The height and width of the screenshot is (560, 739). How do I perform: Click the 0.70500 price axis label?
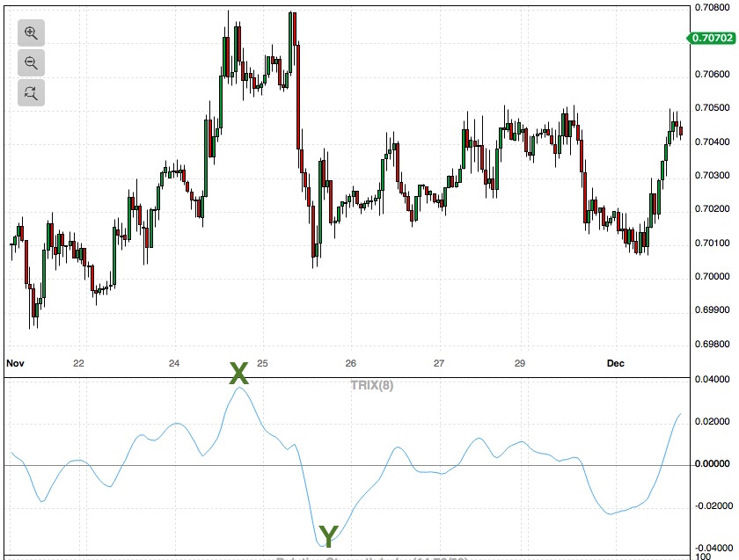click(x=712, y=108)
